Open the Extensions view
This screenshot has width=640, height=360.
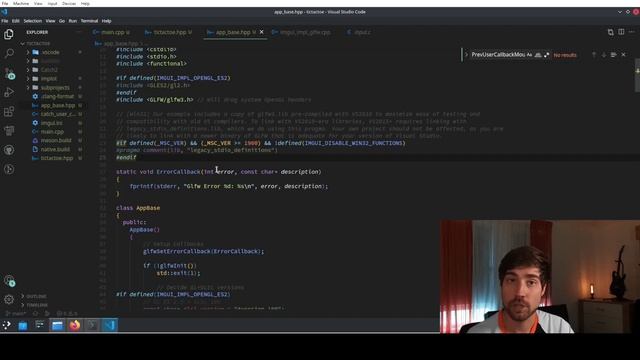[x=9, y=111]
